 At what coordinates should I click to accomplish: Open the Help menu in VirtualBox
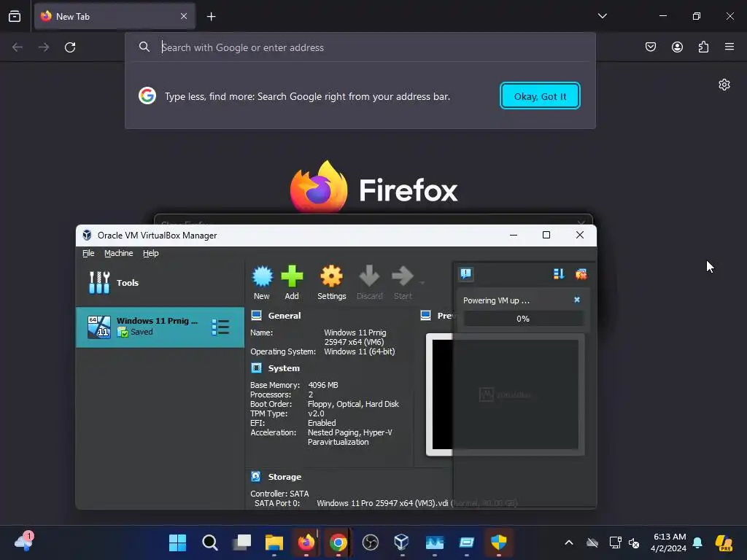click(150, 253)
